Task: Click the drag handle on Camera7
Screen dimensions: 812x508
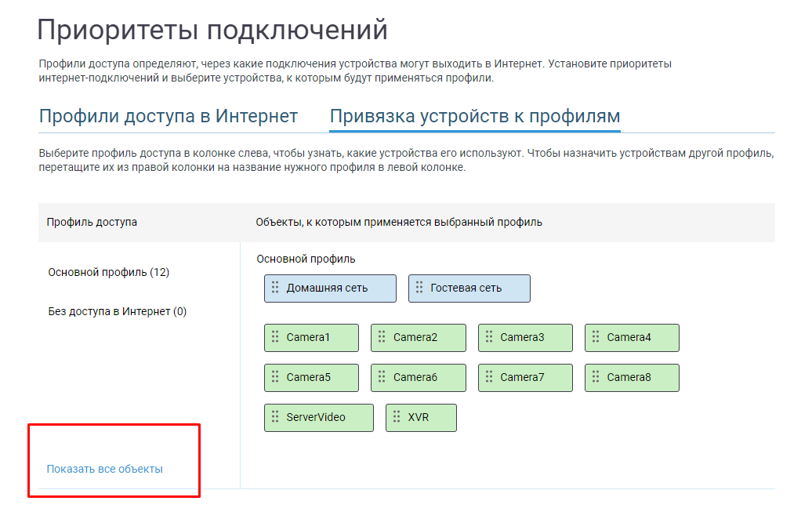Action: (489, 377)
